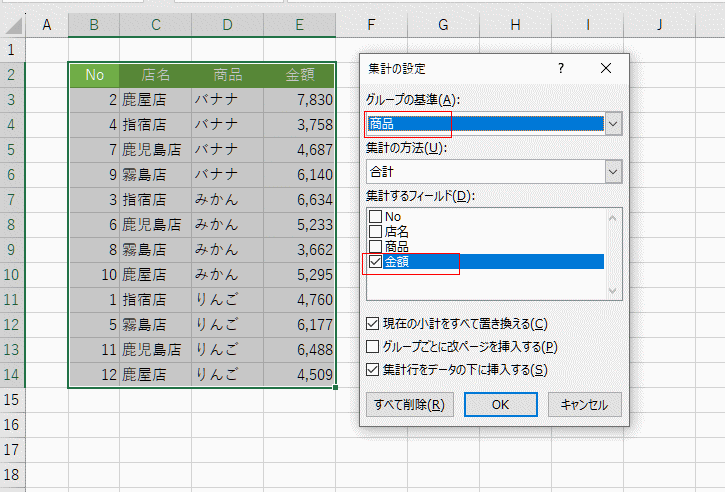Click 指宿店 cell in row 4

click(x=155, y=125)
